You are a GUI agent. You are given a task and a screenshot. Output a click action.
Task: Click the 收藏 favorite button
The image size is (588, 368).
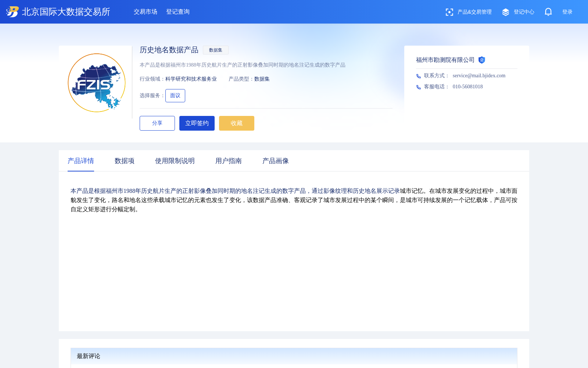pos(237,123)
